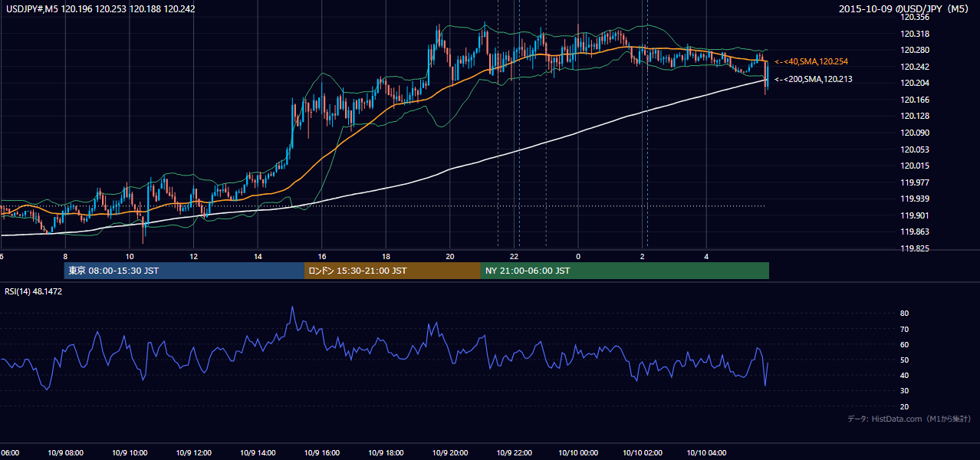Click the 120.090 price axis label

[913, 133]
